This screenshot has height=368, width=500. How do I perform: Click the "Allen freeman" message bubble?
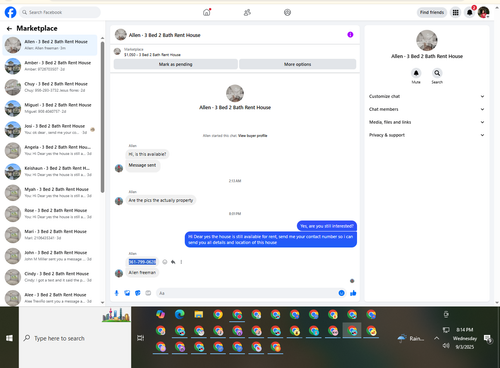pos(142,273)
